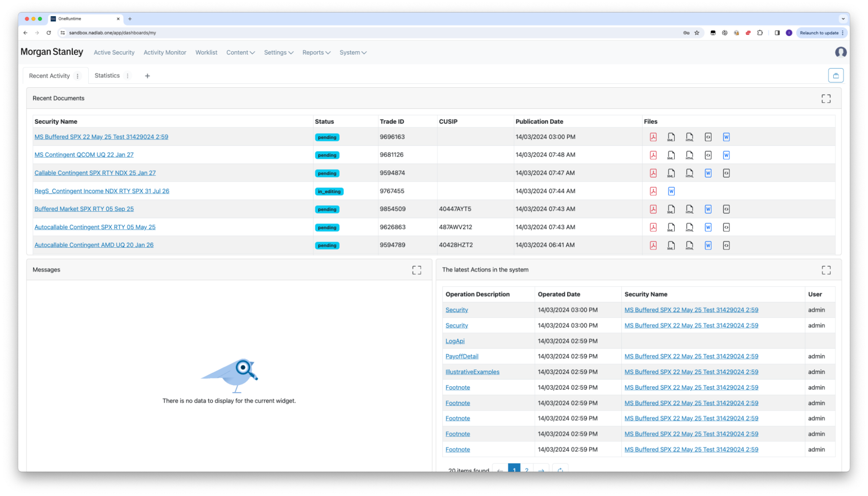Expand the System menu
The image size is (868, 496).
[x=353, y=53]
